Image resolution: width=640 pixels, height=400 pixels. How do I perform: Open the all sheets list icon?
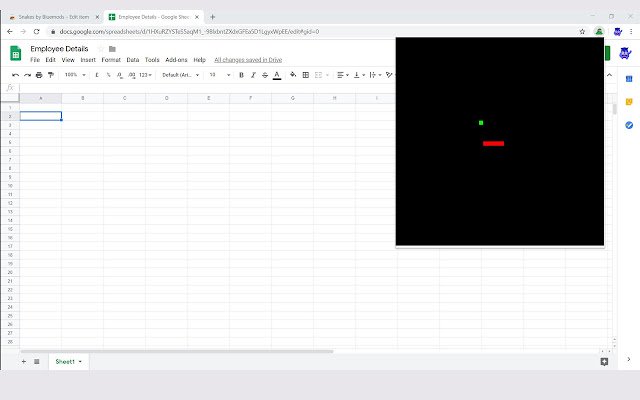tap(37, 362)
